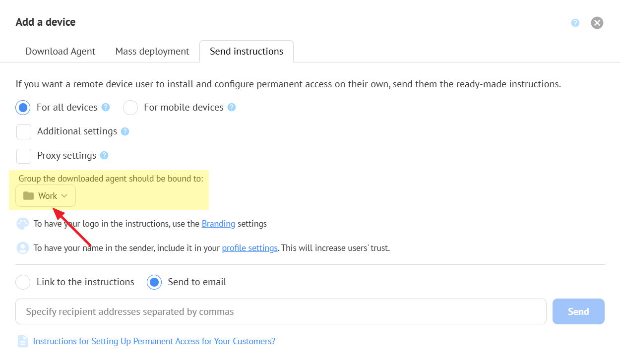
Task: Switch to the Download Agent tab
Action: [x=61, y=52]
